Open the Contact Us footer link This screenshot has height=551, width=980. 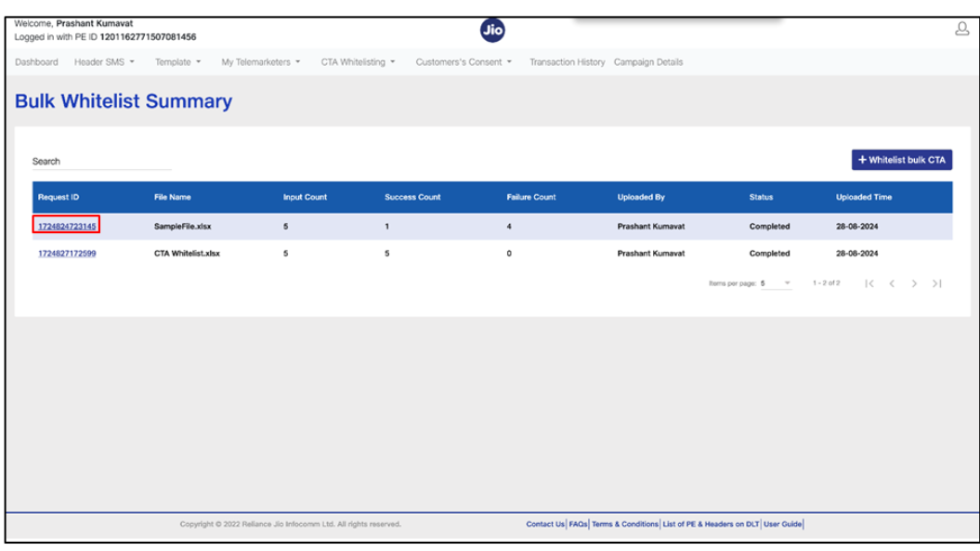click(545, 524)
